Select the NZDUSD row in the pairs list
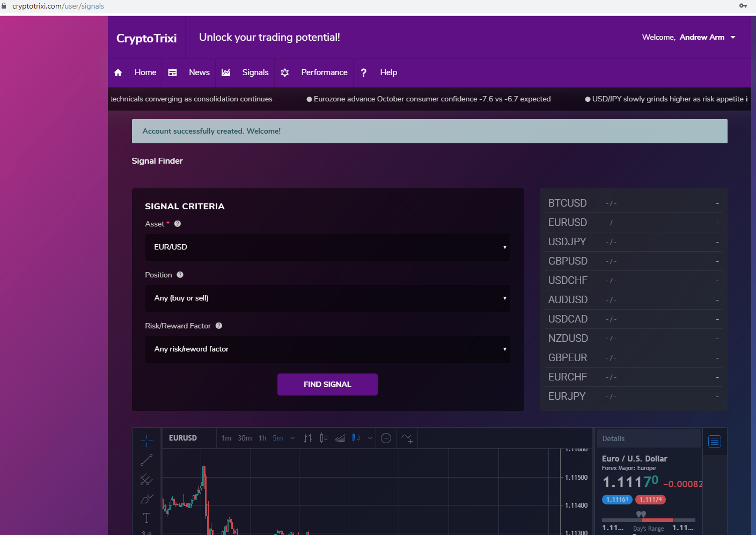The height and width of the screenshot is (535, 756). pos(633,339)
